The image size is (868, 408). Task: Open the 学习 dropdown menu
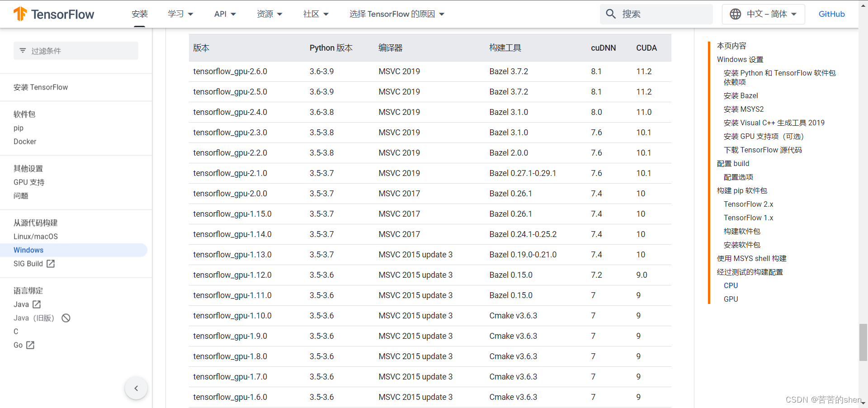coord(180,14)
